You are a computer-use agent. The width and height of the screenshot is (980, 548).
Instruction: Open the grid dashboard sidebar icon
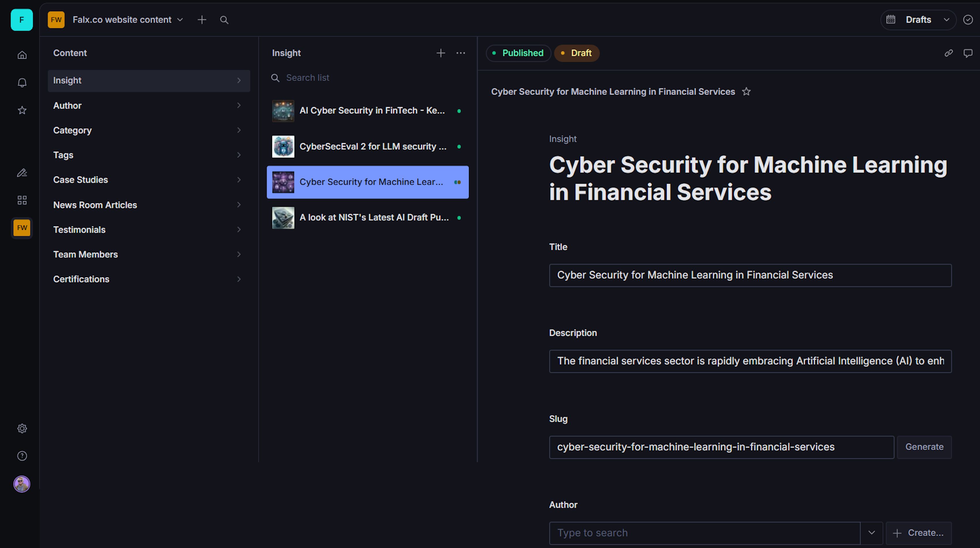click(x=22, y=200)
